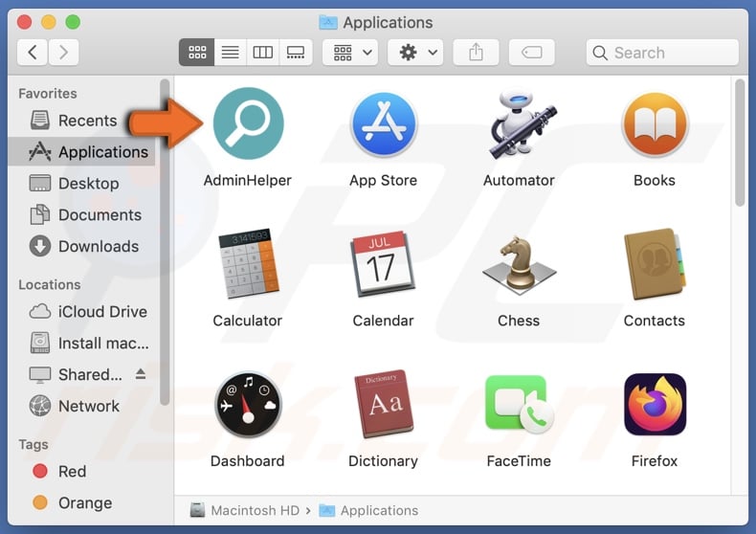Open Desktop in the sidebar
This screenshot has width=756, height=534.
click(x=82, y=183)
